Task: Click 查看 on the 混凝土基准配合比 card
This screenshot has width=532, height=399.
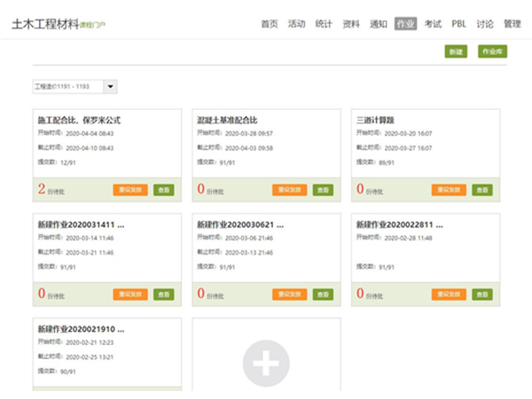Action: [323, 190]
